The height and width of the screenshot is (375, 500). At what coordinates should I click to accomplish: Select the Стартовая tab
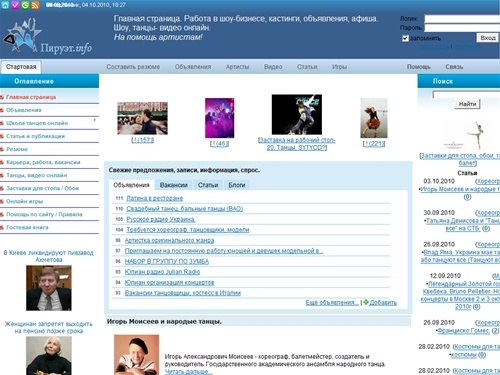coord(21,67)
